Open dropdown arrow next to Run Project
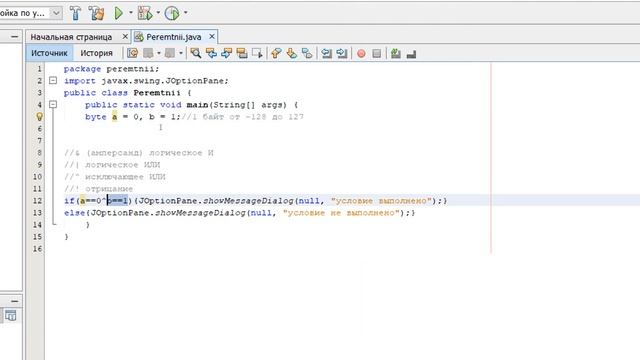Viewport: 640px width, 360px height. (x=131, y=13)
